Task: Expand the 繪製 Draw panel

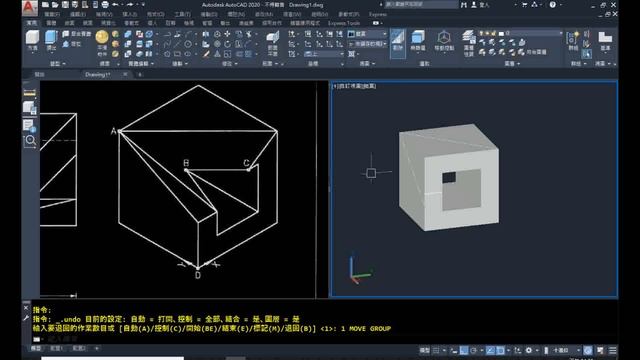Action: click(180, 64)
